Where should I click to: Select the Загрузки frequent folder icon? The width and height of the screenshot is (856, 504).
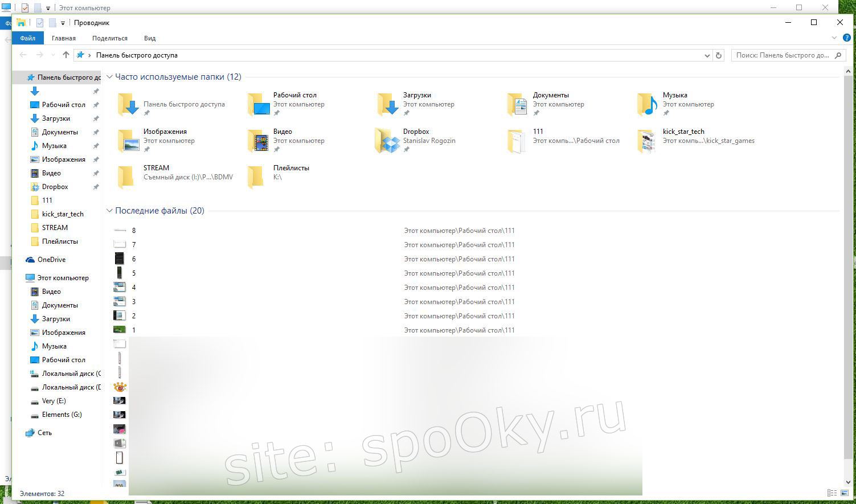[x=389, y=104]
